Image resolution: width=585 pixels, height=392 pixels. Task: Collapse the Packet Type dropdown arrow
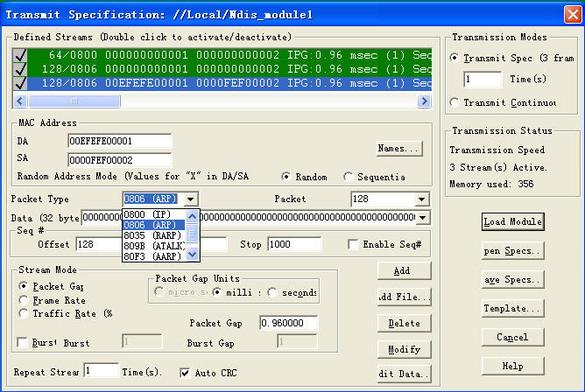coord(190,199)
